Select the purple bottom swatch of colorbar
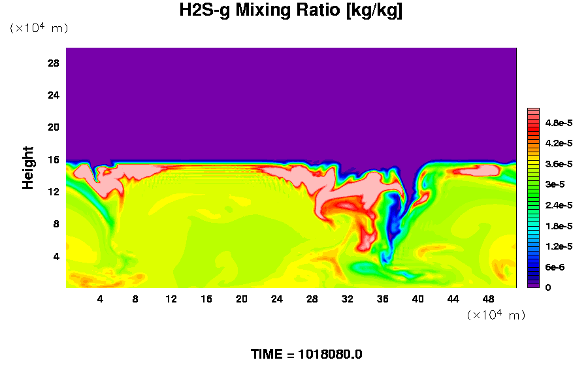 (533, 284)
